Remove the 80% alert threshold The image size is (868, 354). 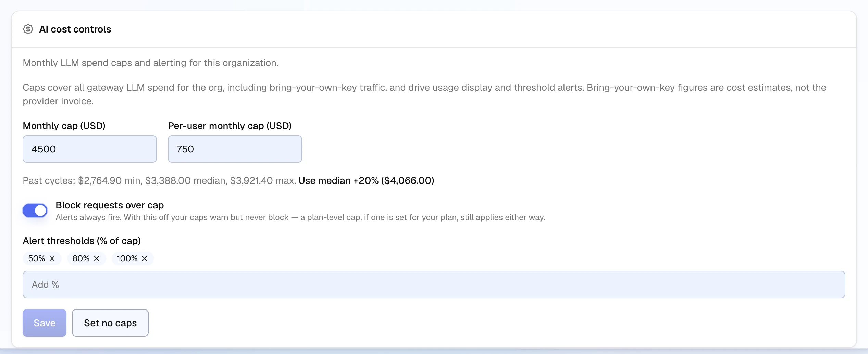click(x=97, y=258)
